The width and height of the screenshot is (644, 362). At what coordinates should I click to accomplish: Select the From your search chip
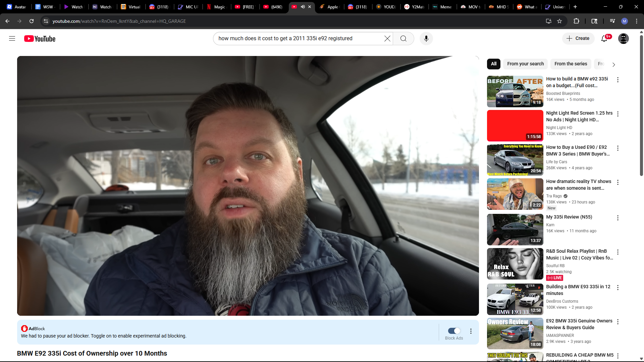[x=525, y=64]
